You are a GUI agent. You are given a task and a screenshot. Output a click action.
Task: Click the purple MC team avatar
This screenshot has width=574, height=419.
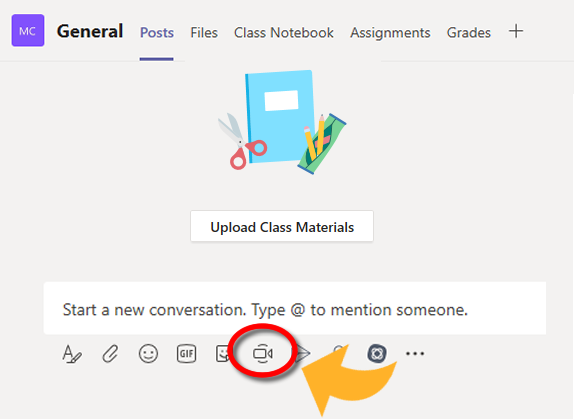28,30
